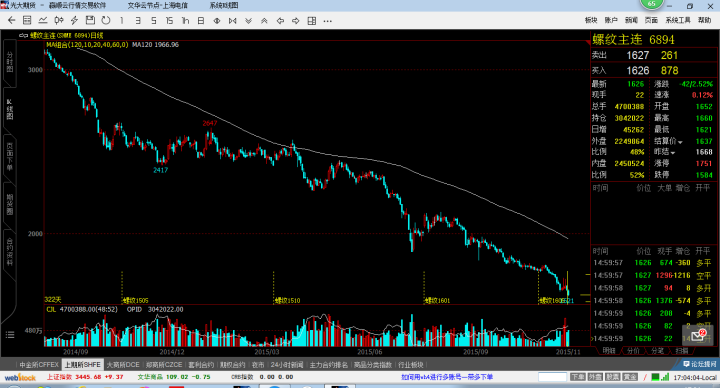This screenshot has width=720, height=388.
Task: Switch to 上期所SHFE tab
Action: click(82, 365)
